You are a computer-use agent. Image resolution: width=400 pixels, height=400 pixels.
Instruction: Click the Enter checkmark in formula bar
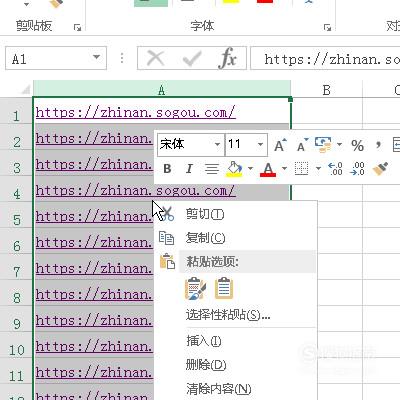192,59
